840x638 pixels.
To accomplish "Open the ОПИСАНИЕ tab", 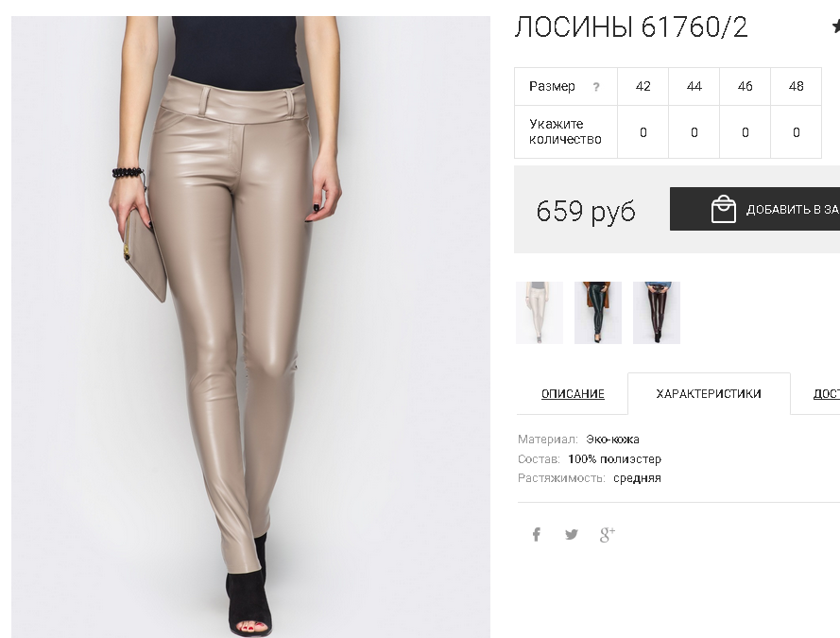I will pyautogui.click(x=573, y=394).
